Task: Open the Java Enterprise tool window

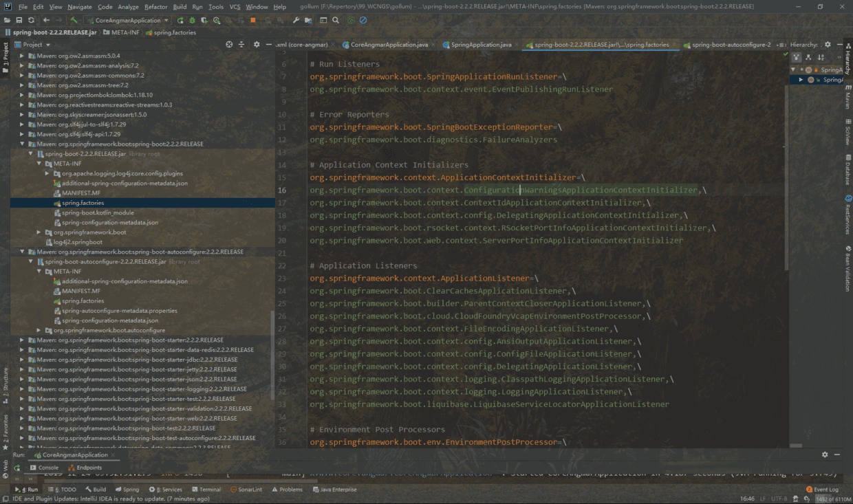Action: coord(334,490)
